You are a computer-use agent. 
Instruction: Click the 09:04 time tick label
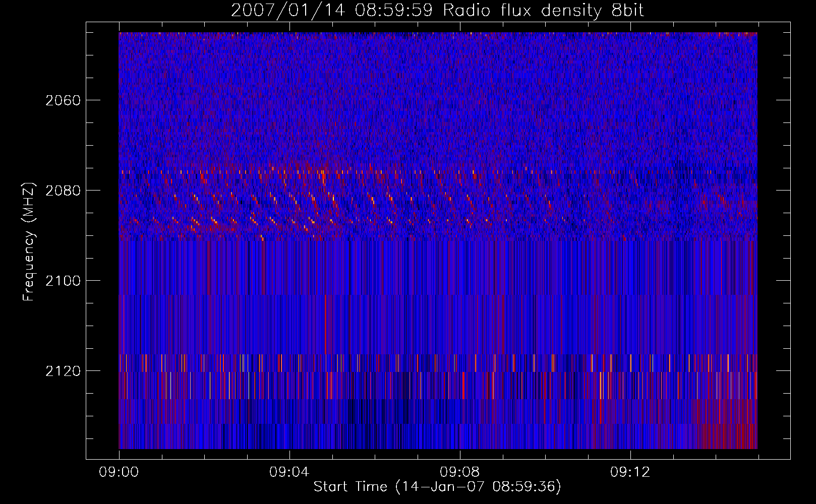click(289, 472)
